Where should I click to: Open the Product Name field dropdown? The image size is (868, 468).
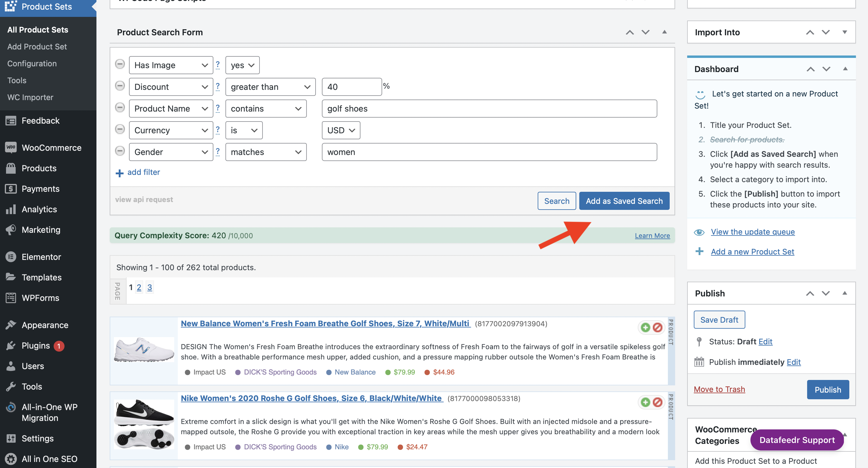pyautogui.click(x=171, y=109)
